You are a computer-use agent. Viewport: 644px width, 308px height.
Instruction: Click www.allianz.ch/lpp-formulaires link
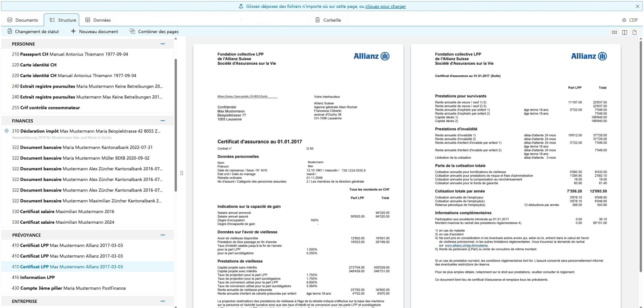466,246
